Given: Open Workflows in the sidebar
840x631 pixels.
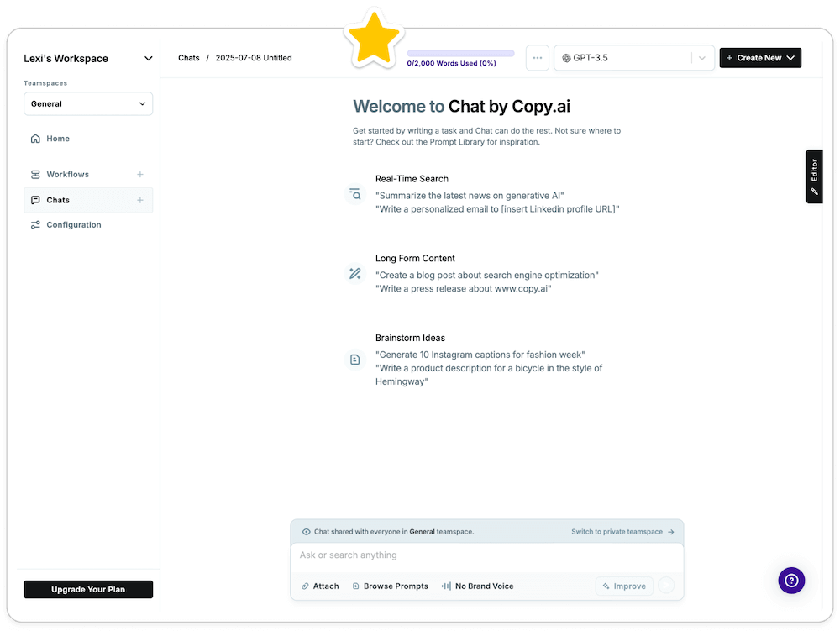Looking at the screenshot, I should coord(67,175).
